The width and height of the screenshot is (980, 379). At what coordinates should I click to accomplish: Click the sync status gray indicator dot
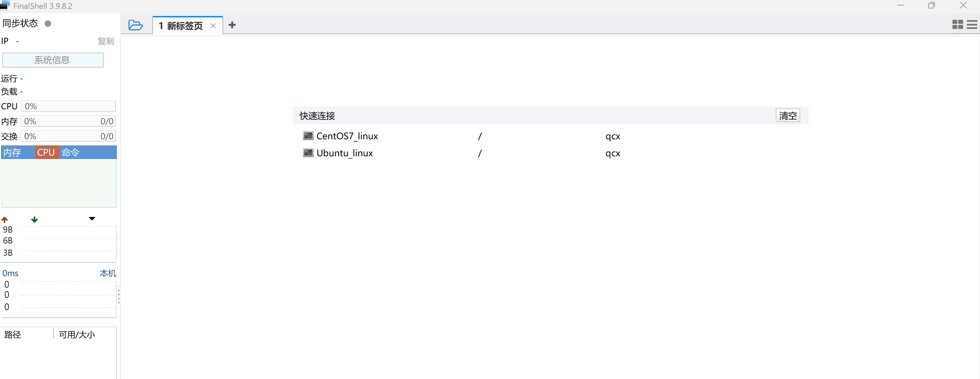click(x=48, y=23)
